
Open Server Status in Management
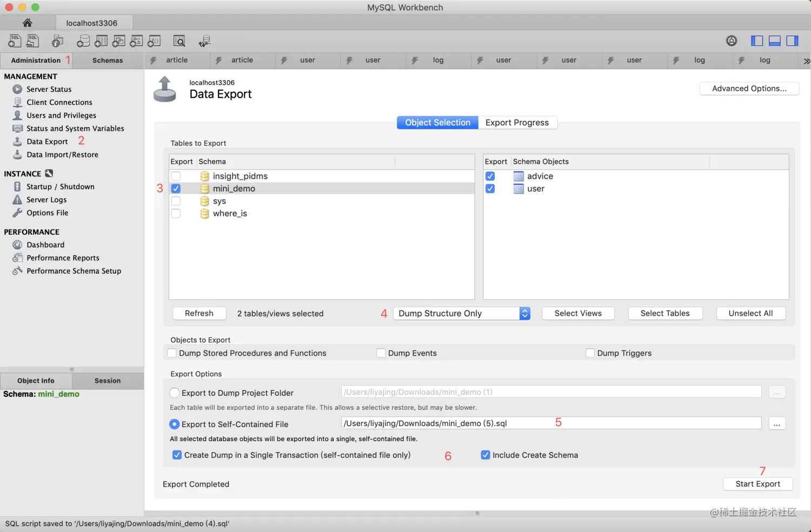point(49,89)
